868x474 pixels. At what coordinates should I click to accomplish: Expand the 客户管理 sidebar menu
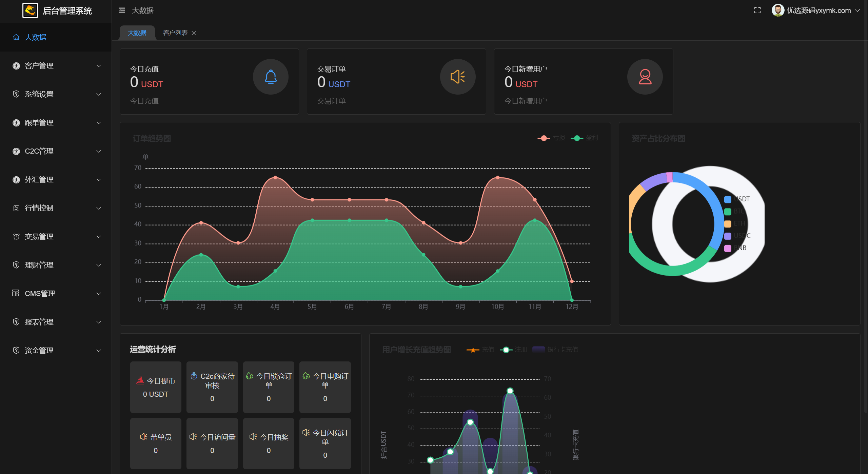[x=56, y=66]
